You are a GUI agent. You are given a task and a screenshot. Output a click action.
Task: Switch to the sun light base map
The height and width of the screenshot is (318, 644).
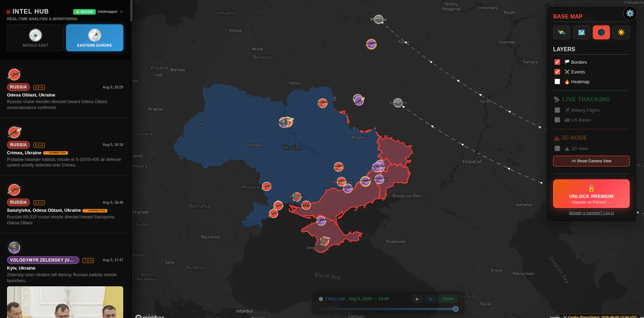621,32
